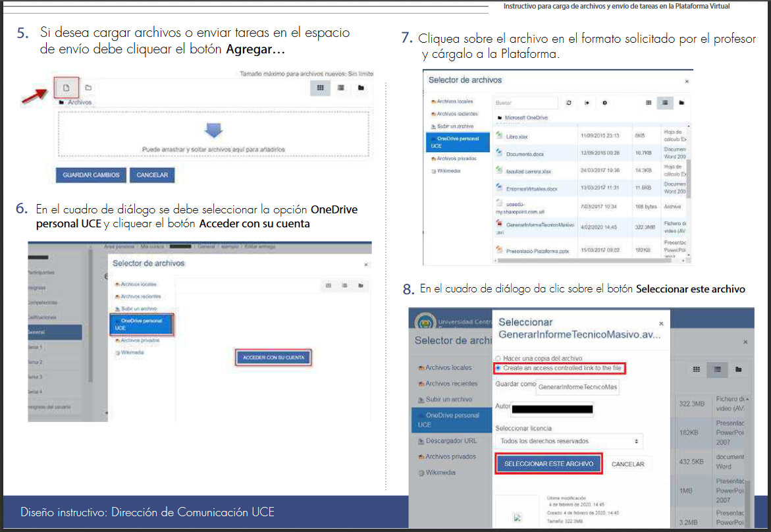Click horizontal scrollbar under step 7 file list
The height and width of the screenshot is (532, 771).
(583, 261)
